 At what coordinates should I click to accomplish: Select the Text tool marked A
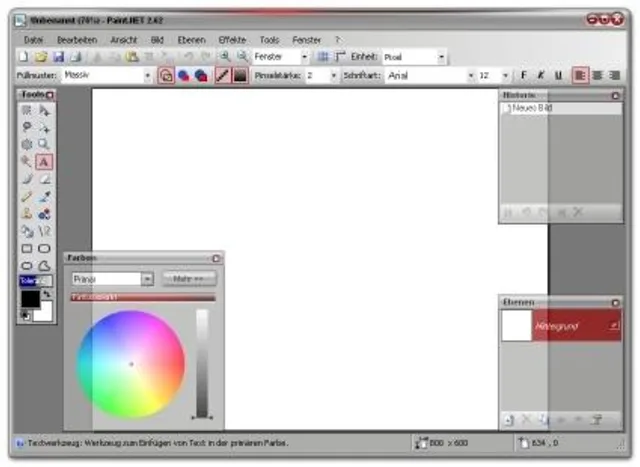(x=44, y=162)
